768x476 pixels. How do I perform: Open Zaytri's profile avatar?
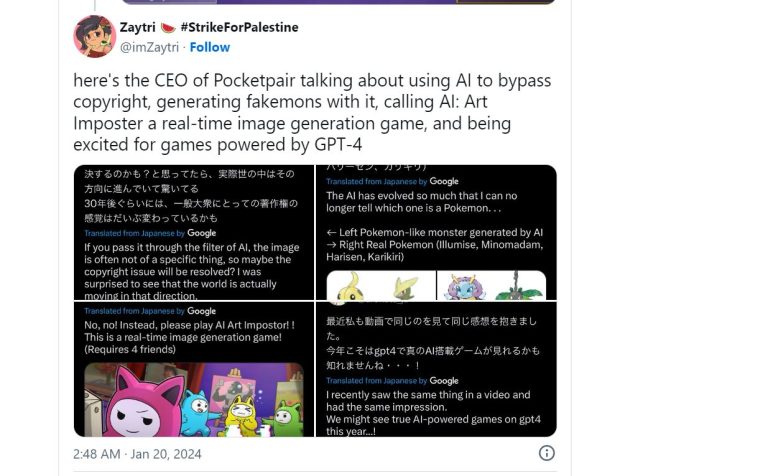(x=94, y=37)
